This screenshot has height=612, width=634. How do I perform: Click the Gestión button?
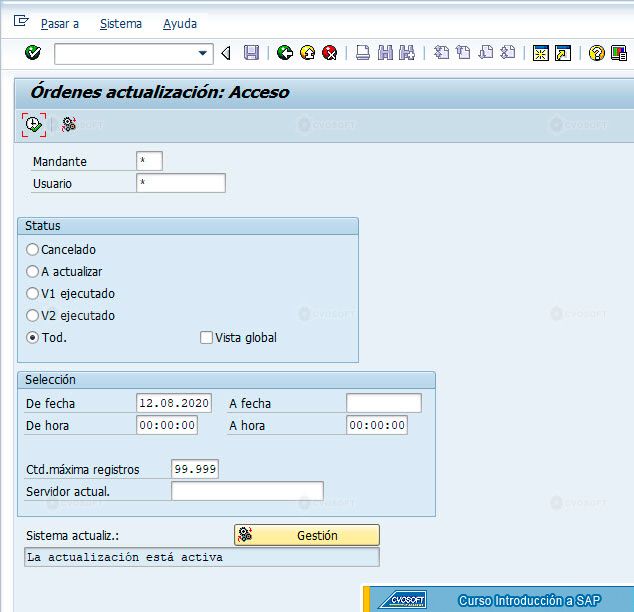(x=307, y=535)
